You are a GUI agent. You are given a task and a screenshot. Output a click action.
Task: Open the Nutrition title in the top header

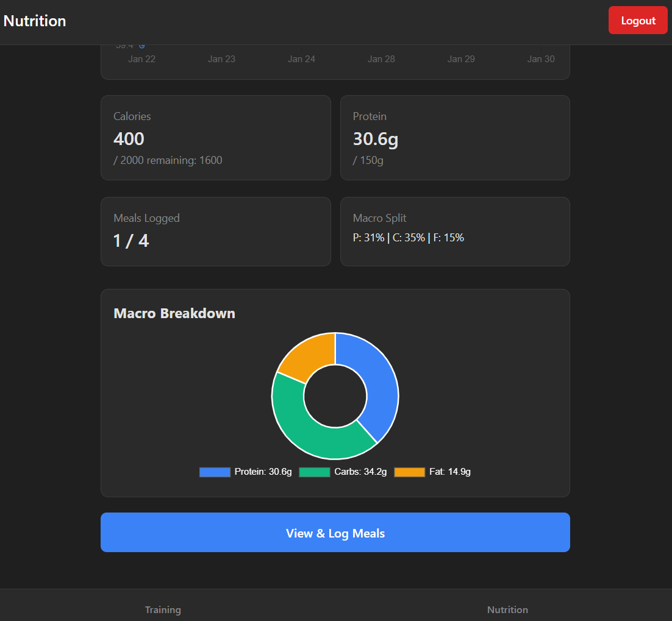pyautogui.click(x=35, y=20)
